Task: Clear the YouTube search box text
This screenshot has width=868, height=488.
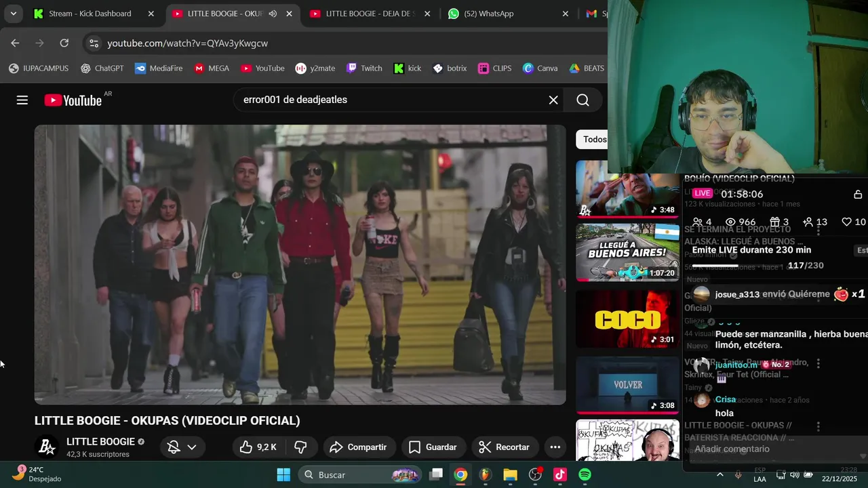Action: click(553, 100)
